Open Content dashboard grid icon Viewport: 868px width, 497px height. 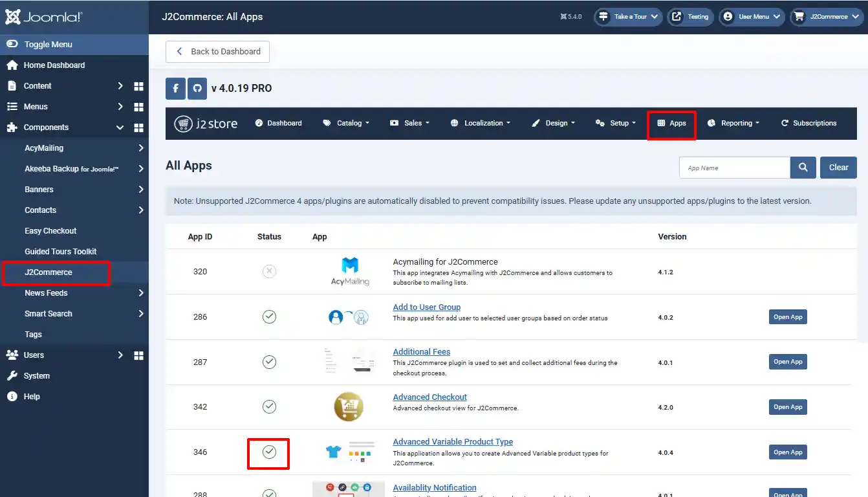click(138, 86)
